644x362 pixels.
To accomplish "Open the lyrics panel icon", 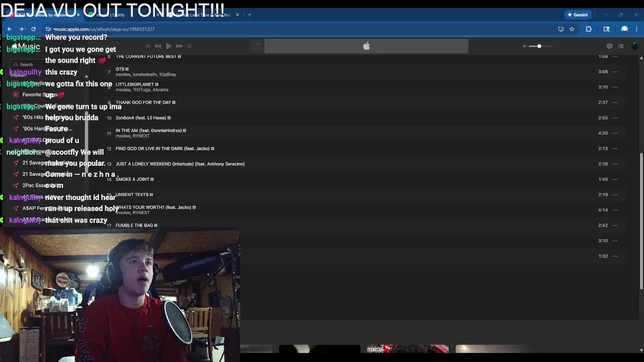I will coord(609,46).
